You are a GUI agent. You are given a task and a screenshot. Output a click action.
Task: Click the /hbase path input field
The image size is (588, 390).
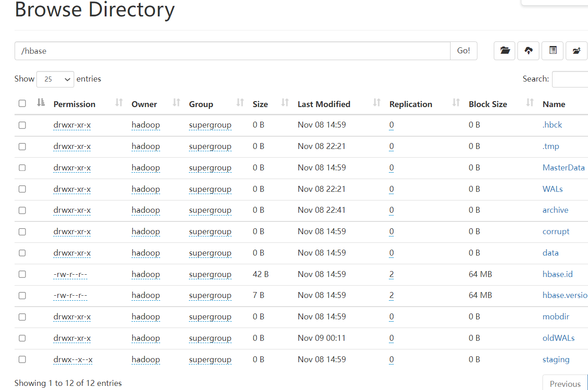point(232,51)
